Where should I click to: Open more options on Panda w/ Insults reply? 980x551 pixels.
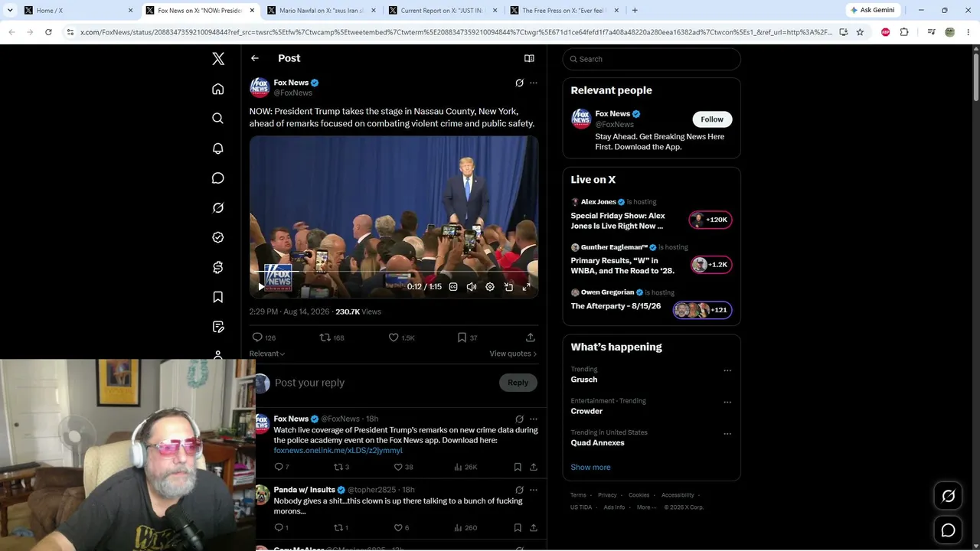click(x=534, y=490)
